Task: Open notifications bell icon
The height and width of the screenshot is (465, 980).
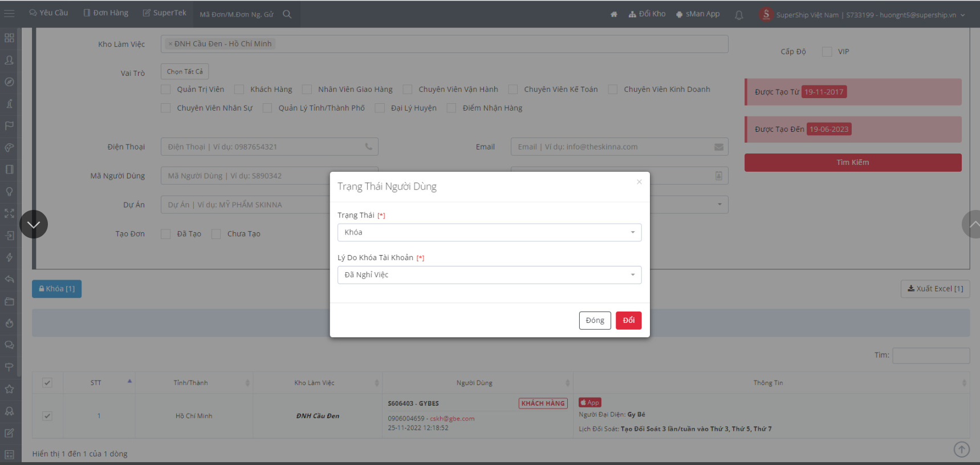Action: (x=739, y=15)
